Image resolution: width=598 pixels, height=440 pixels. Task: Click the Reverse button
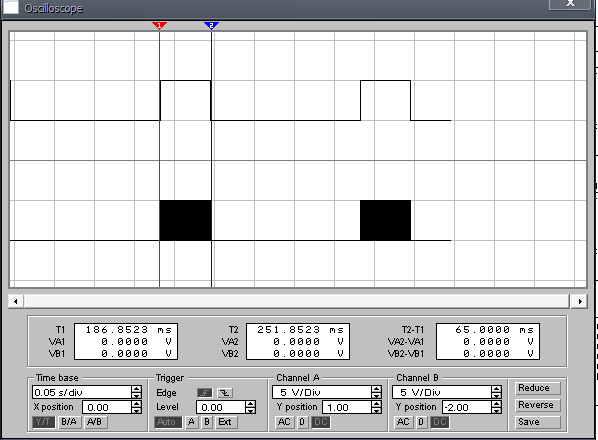(x=537, y=405)
